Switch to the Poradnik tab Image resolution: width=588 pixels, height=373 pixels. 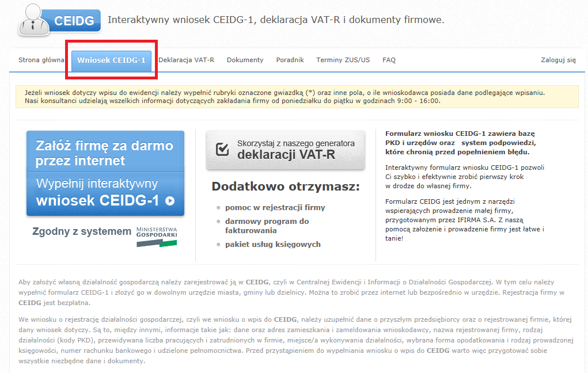[x=290, y=60]
